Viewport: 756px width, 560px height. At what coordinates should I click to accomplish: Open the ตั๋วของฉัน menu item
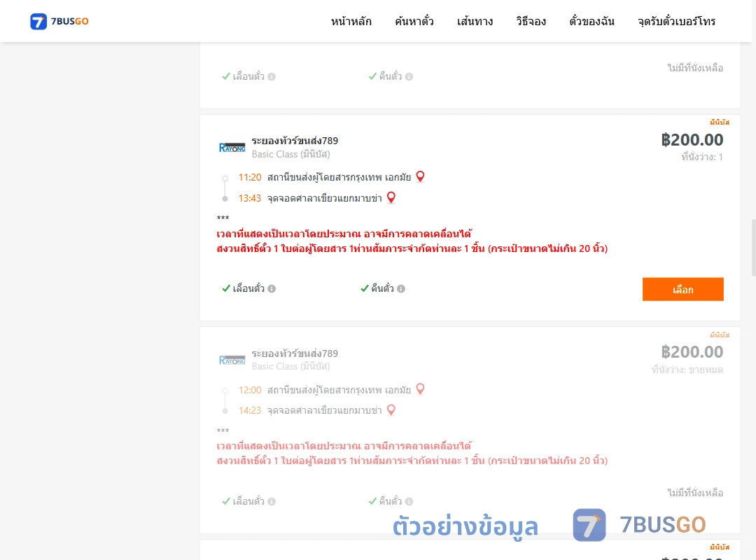pyautogui.click(x=591, y=21)
